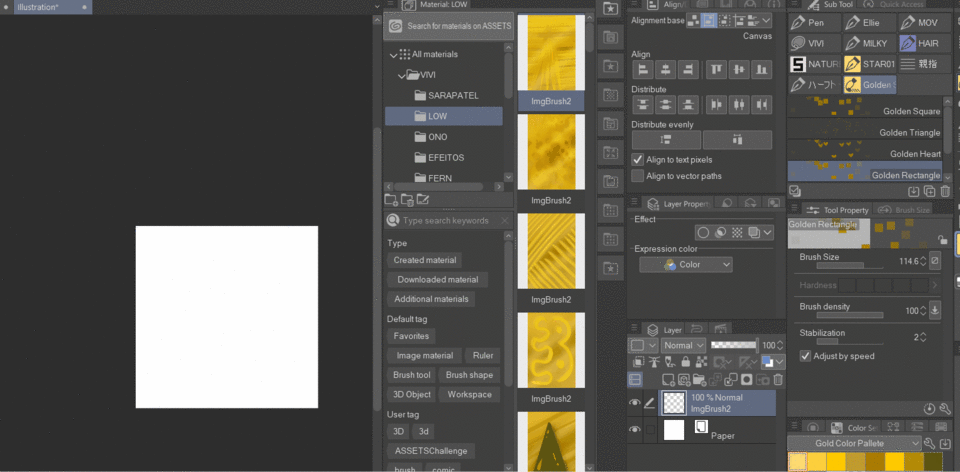Open the Normal blending mode dropdown

(684, 345)
